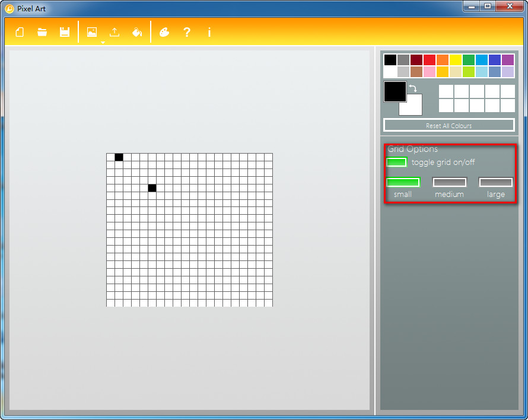Close the Pixel Art window
The height and width of the screenshot is (420, 528).
[510, 7]
